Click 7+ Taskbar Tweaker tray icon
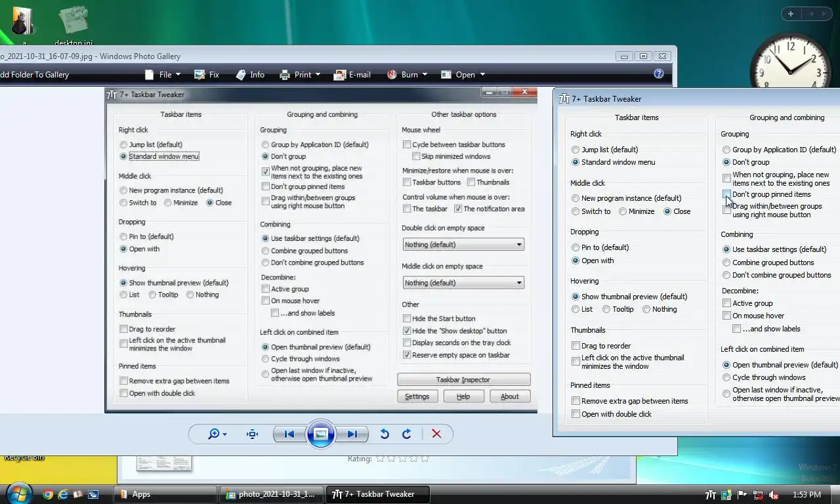This screenshot has height=504, width=840. click(x=711, y=495)
